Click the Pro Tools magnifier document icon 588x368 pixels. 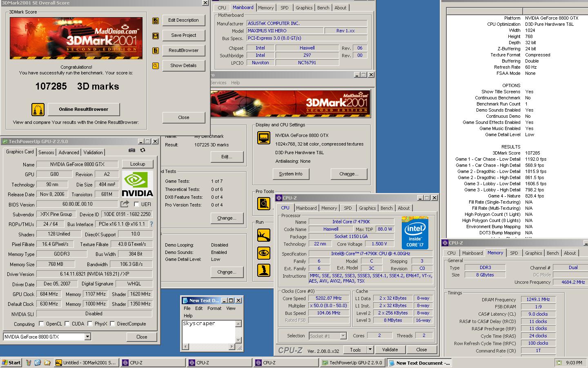point(264,203)
